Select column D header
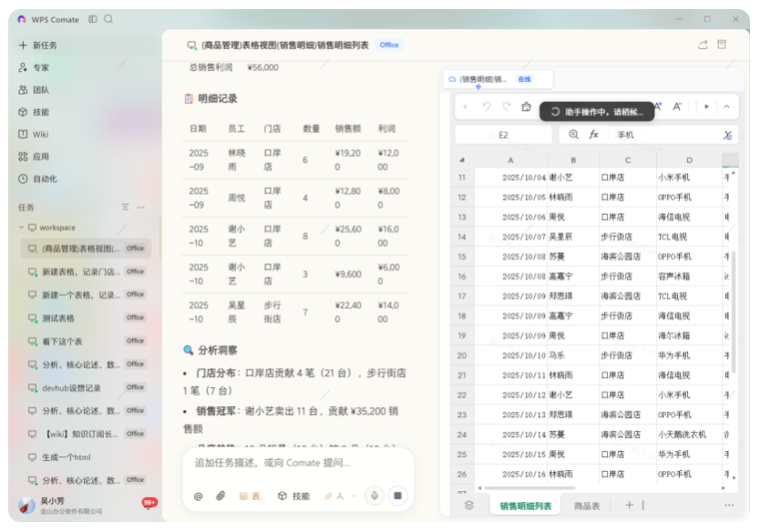Viewport: 760px width, 532px height. click(x=689, y=160)
